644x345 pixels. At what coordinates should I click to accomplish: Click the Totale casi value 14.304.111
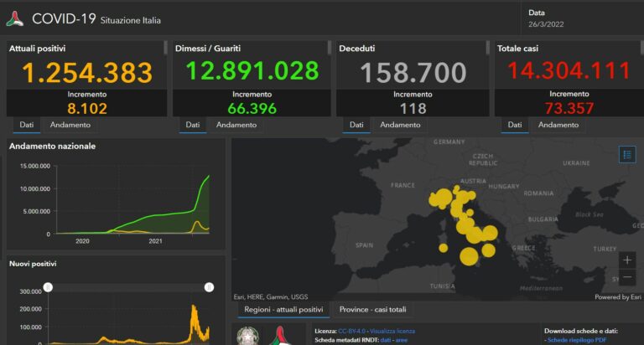569,70
